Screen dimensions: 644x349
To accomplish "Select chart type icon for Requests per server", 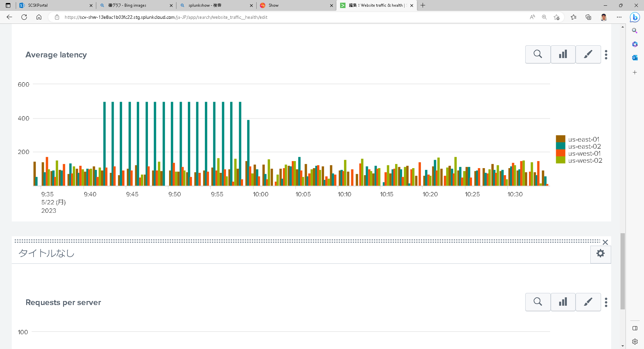I will pos(563,302).
